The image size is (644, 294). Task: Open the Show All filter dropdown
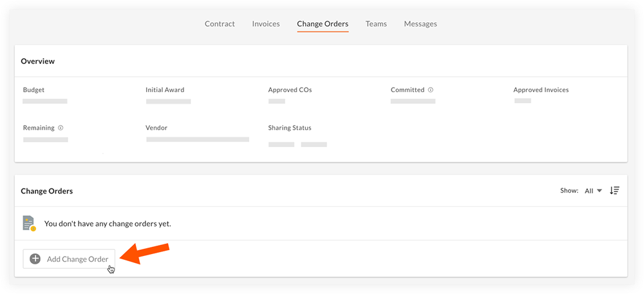coord(593,191)
